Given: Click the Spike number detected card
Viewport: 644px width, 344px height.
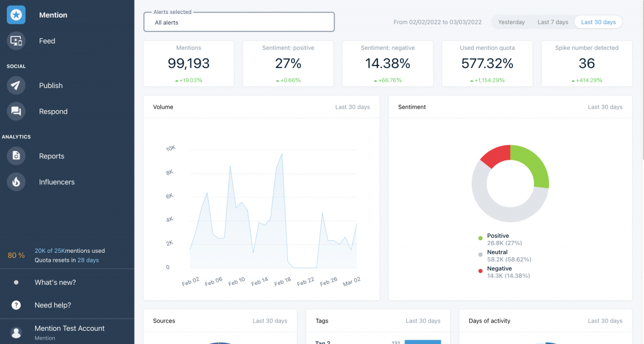Looking at the screenshot, I should (x=586, y=64).
